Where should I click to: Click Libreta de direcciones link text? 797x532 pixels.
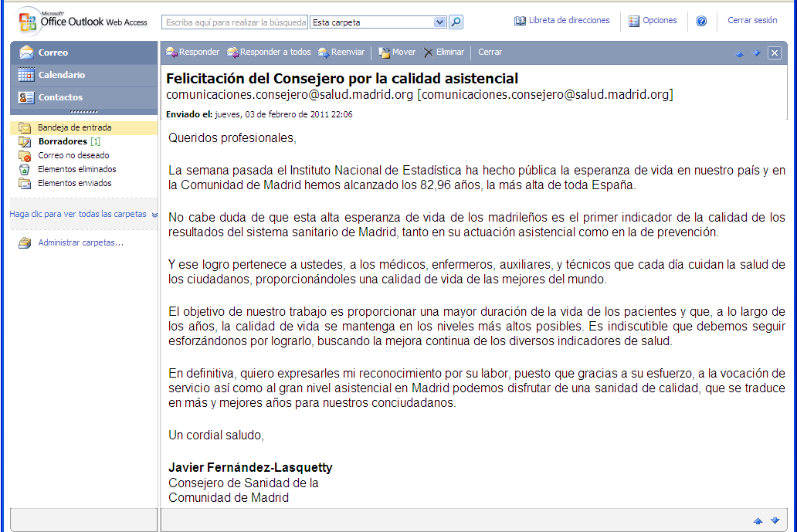click(568, 20)
